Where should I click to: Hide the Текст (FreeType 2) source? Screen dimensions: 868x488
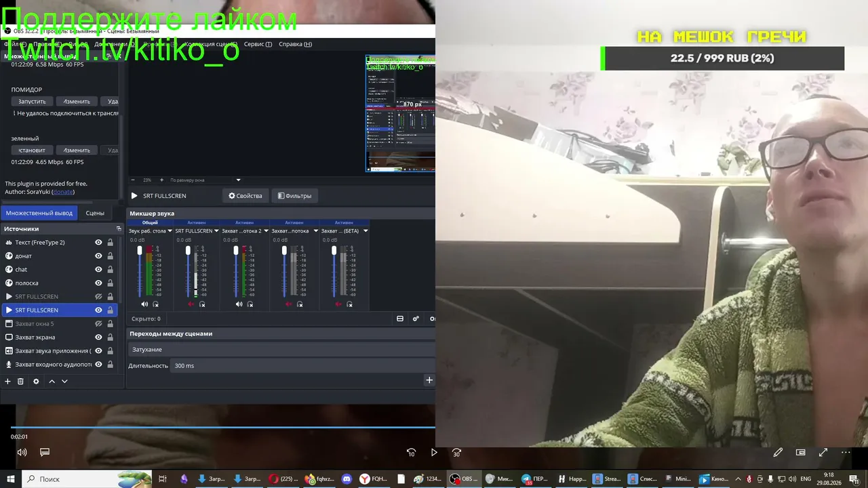(x=98, y=243)
